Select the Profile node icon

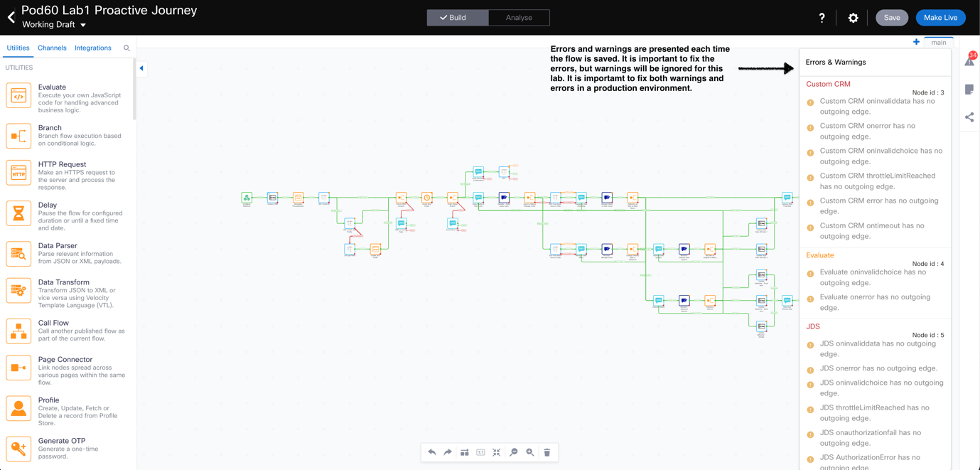(18, 409)
